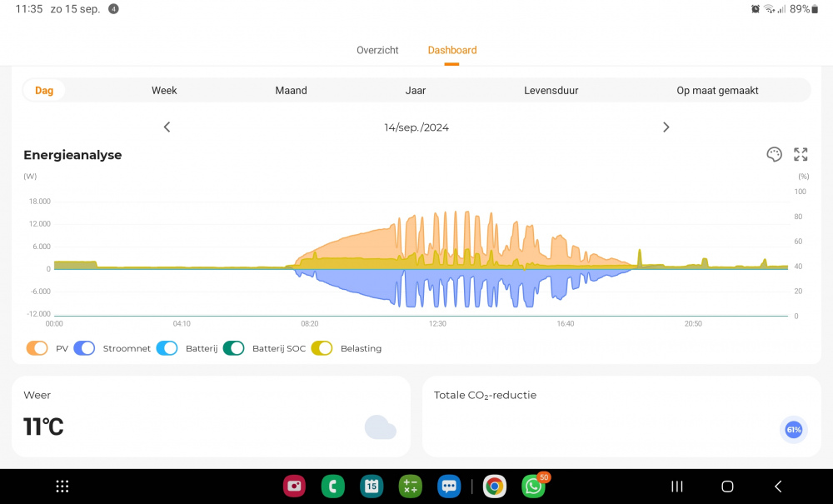Select the Levensduur period button

coord(551,90)
